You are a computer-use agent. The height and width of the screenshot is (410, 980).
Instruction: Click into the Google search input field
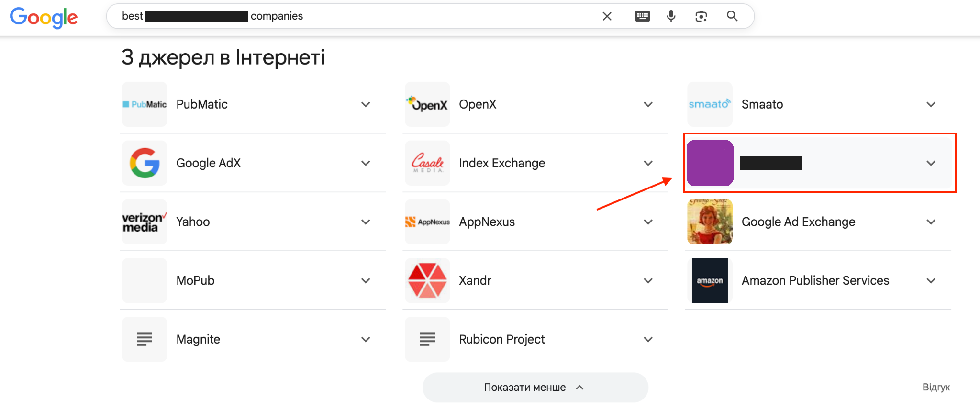(x=431, y=16)
